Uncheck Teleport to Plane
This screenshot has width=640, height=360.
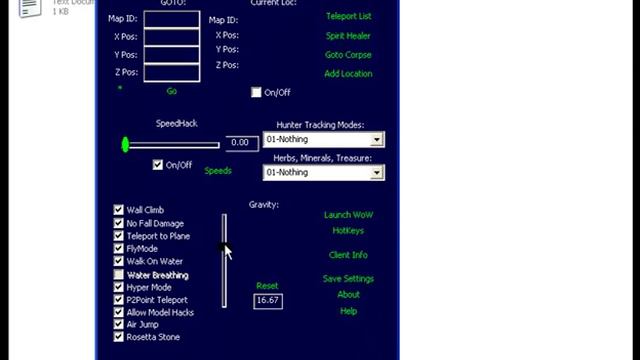(118, 236)
